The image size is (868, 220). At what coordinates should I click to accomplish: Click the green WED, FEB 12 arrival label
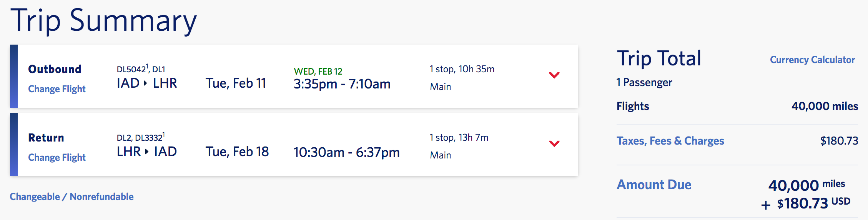[x=318, y=72]
